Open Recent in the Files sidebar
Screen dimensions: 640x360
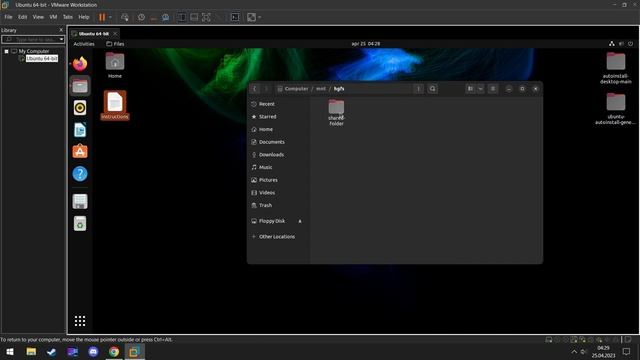coord(279,104)
